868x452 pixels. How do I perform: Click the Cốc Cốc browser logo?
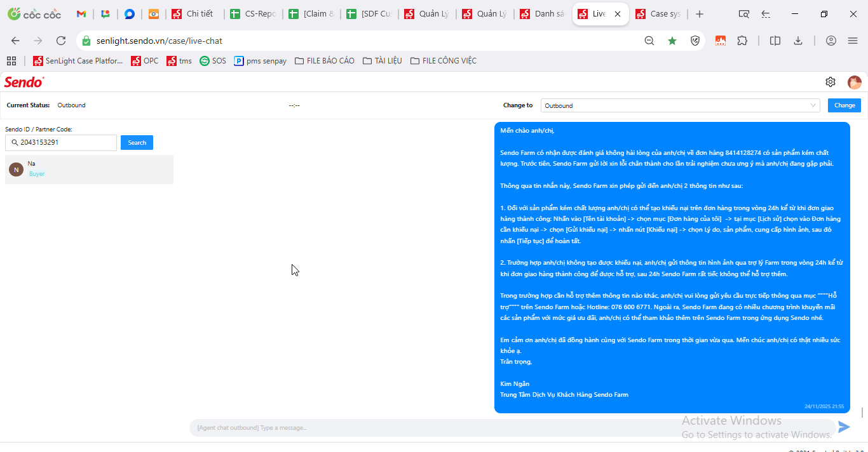33,14
